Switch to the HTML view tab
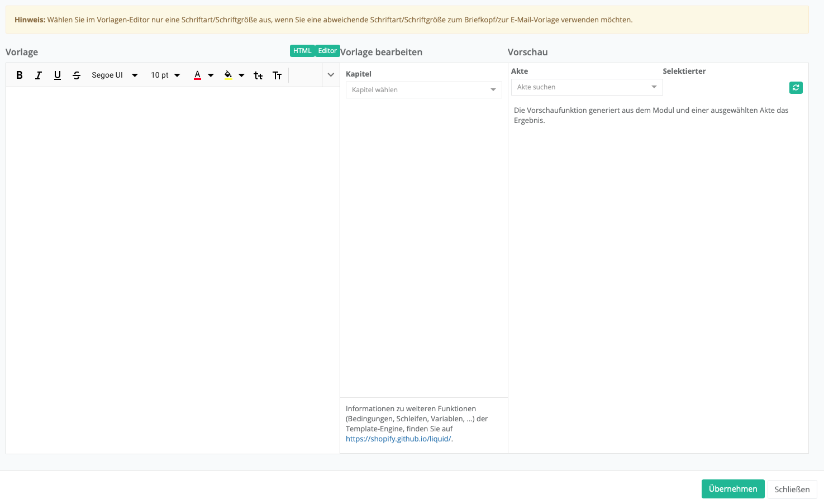This screenshot has height=504, width=824. pyautogui.click(x=302, y=51)
